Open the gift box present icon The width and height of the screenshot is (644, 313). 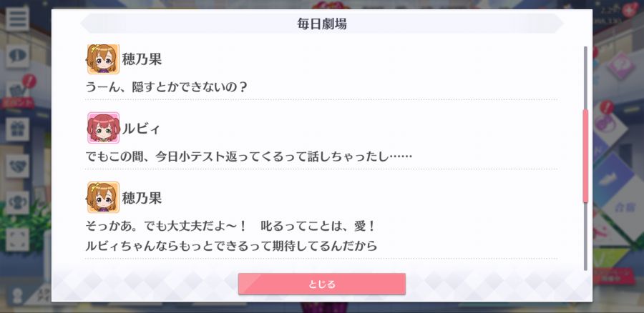coord(17,129)
